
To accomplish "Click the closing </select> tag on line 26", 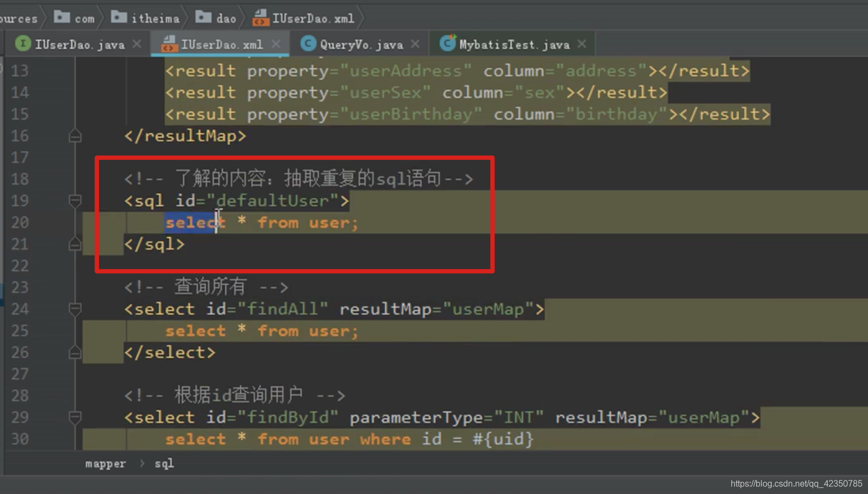I will point(170,352).
